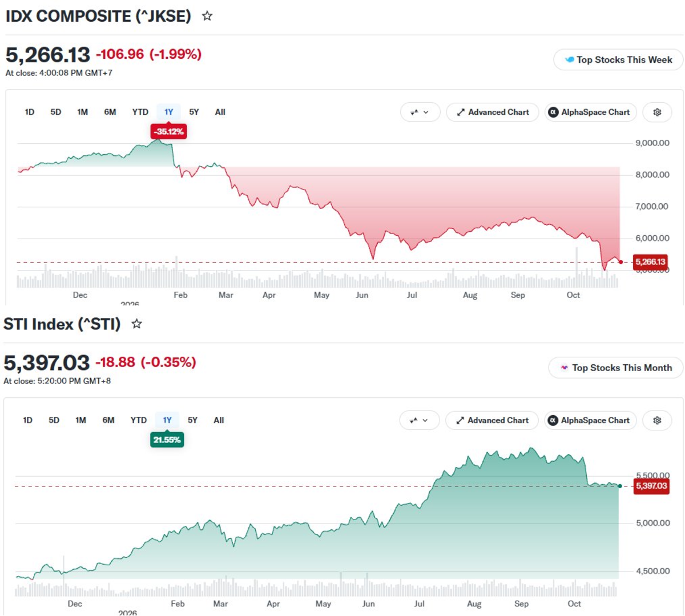This screenshot has width=685, height=616.
Task: Open AlphaSpace Chart for IDX Composite
Action: pos(590,112)
